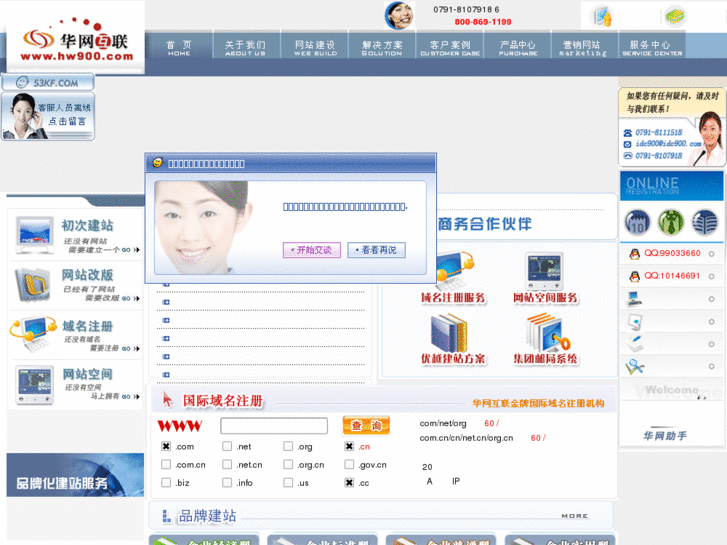
Task: Open 产品中心 Purchase menu item
Action: (518, 48)
